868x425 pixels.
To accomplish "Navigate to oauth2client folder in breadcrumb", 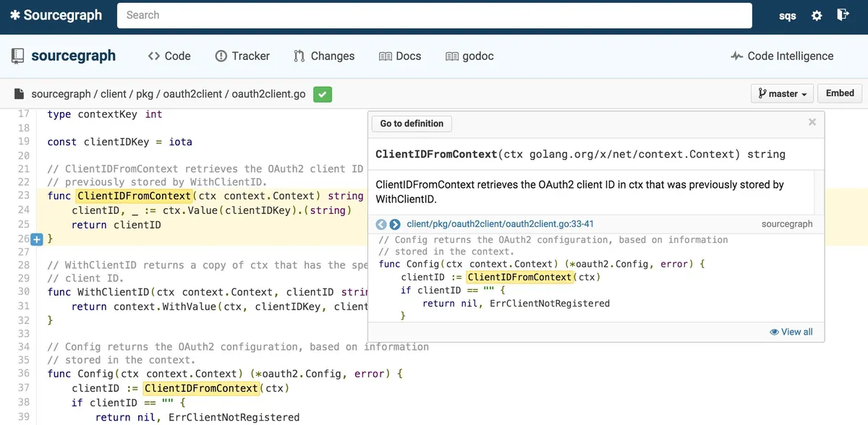I will (193, 94).
